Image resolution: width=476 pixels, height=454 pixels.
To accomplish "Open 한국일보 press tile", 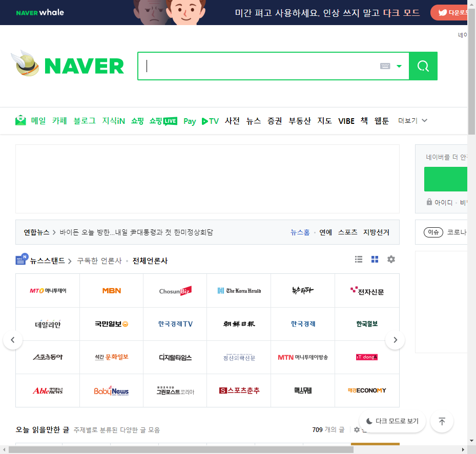I will [367, 324].
